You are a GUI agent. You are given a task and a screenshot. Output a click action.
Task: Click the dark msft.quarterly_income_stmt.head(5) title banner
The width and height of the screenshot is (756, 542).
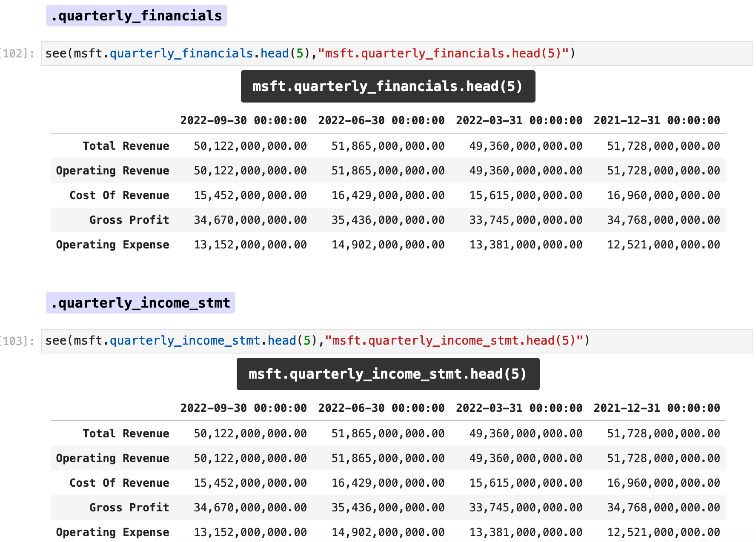[388, 374]
